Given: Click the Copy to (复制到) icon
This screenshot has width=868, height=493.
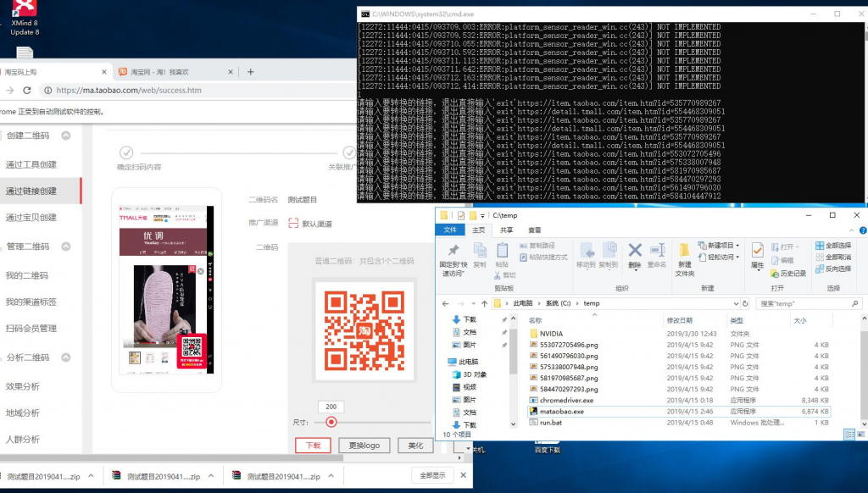Looking at the screenshot, I should [609, 250].
